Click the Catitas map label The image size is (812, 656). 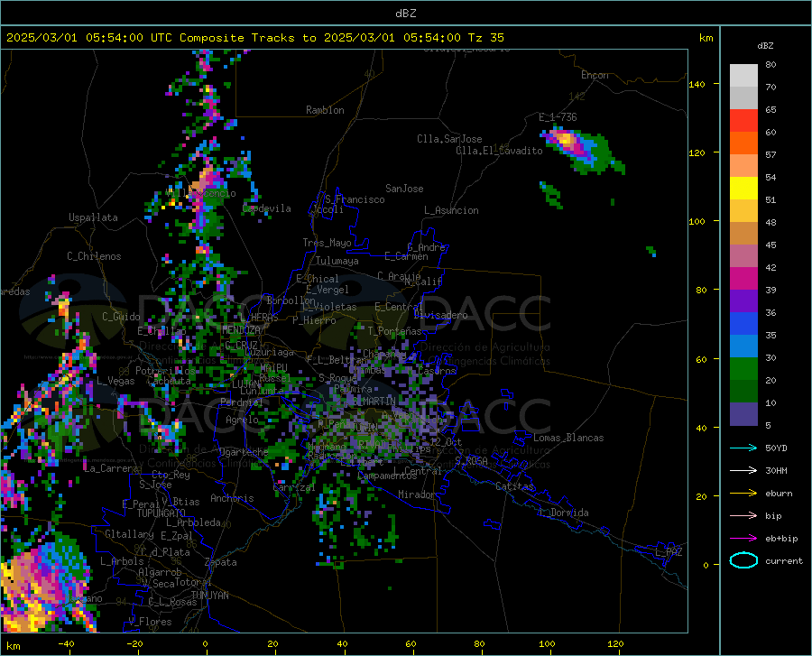[514, 486]
